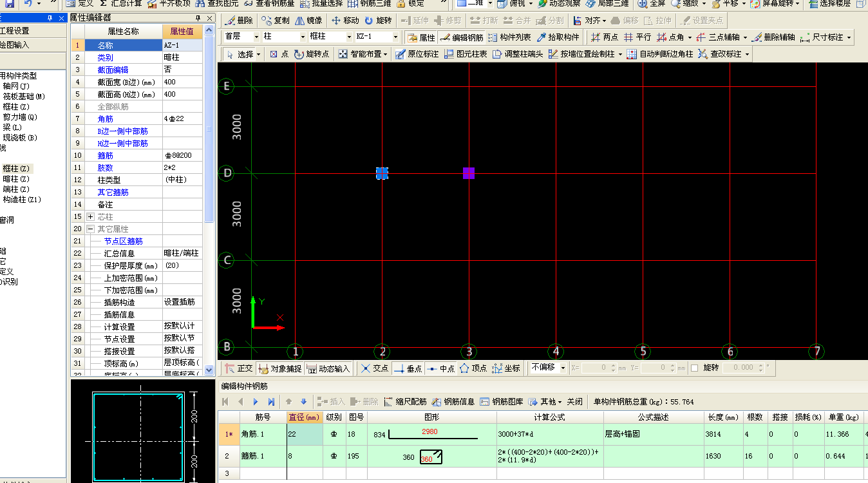The height and width of the screenshot is (483, 868).
Task: Jump to the last rebar record
Action: tap(271, 402)
